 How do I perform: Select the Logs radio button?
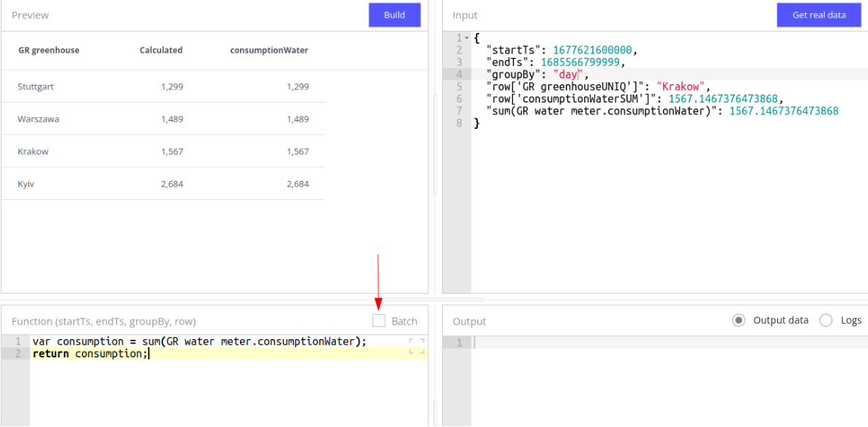[824, 320]
